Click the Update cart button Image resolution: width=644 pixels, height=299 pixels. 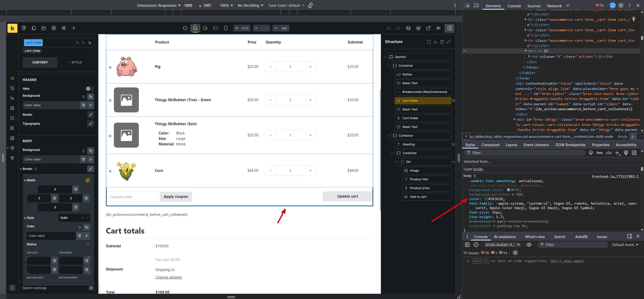coord(347,196)
